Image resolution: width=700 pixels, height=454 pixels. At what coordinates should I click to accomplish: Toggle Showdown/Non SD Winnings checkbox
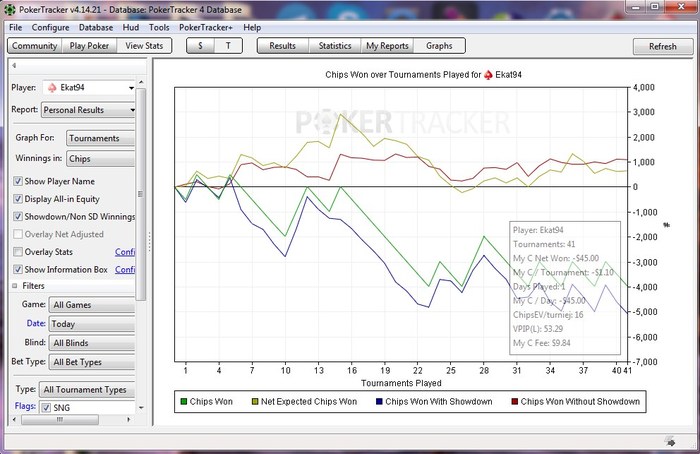(x=18, y=217)
